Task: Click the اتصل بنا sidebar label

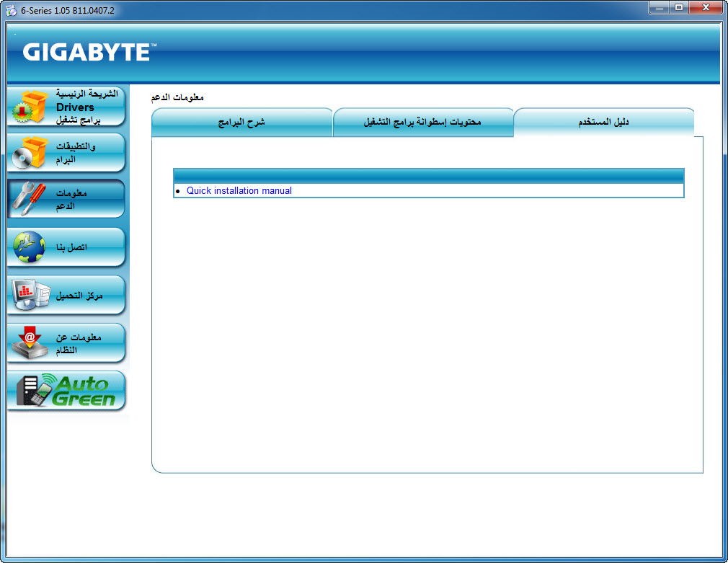Action: tap(71, 247)
